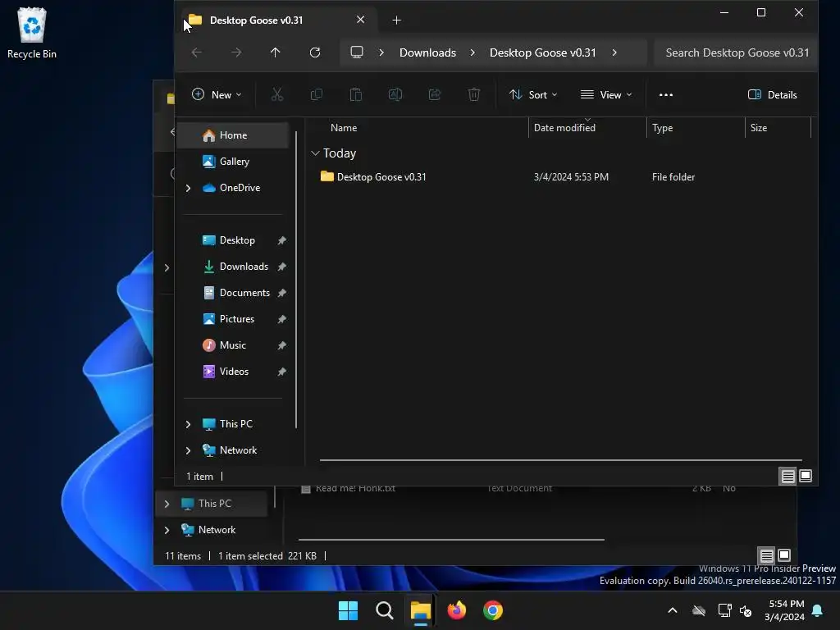Open the New dropdown menu

(x=217, y=95)
